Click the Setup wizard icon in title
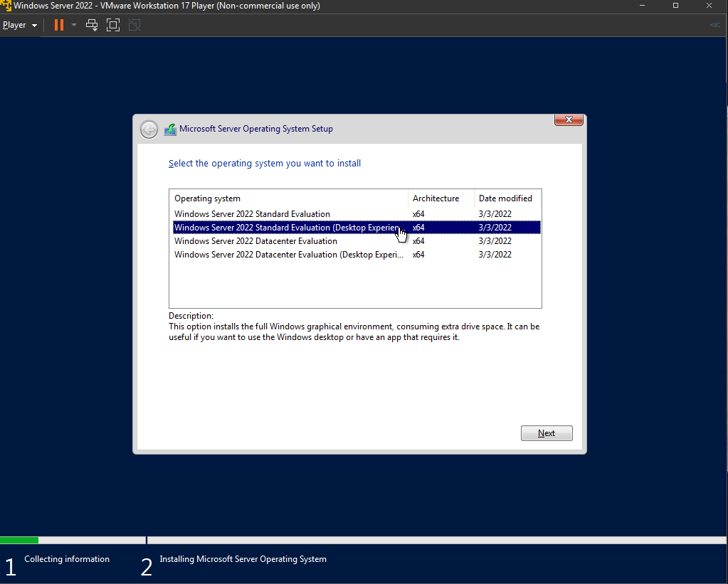 click(x=170, y=129)
